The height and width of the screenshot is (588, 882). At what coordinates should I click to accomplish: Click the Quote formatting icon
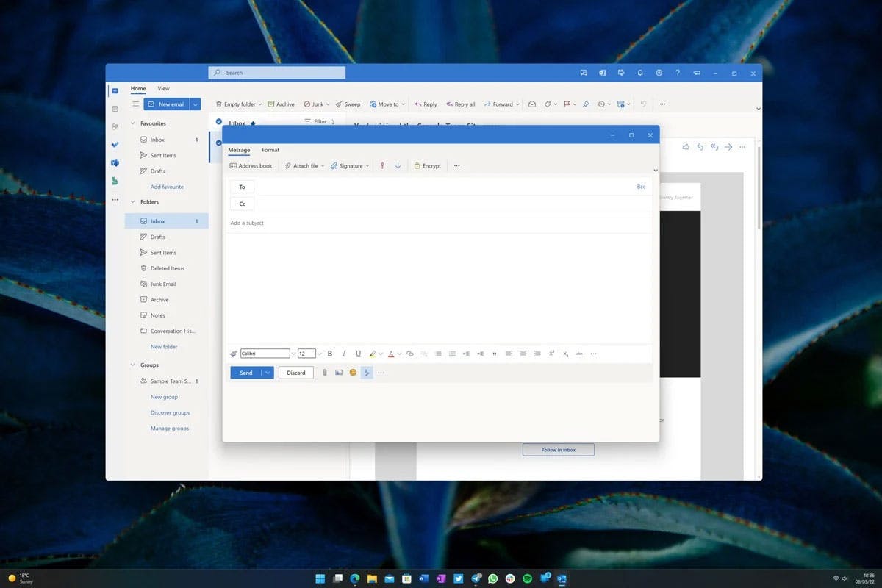(494, 354)
